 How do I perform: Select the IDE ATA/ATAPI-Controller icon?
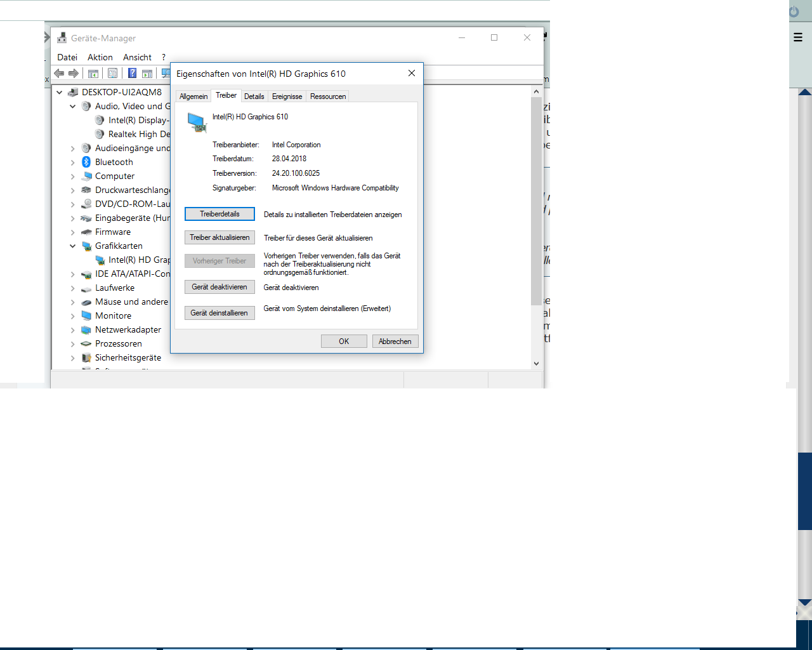(86, 274)
